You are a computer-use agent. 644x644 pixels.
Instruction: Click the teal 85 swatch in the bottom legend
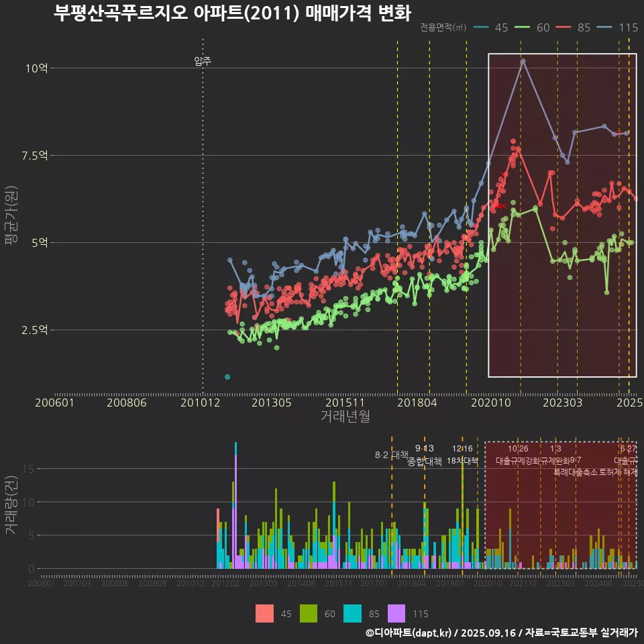tap(352, 613)
